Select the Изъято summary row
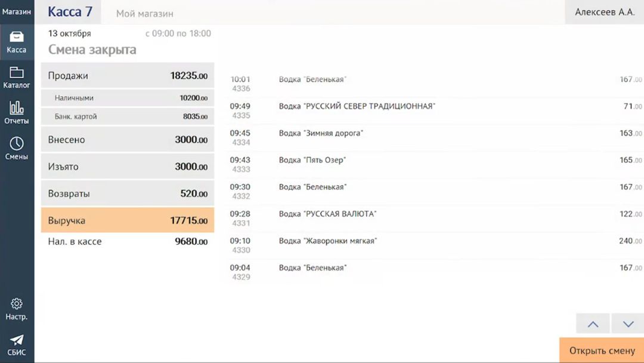Viewport: 644px width, 363px height. pos(128,167)
